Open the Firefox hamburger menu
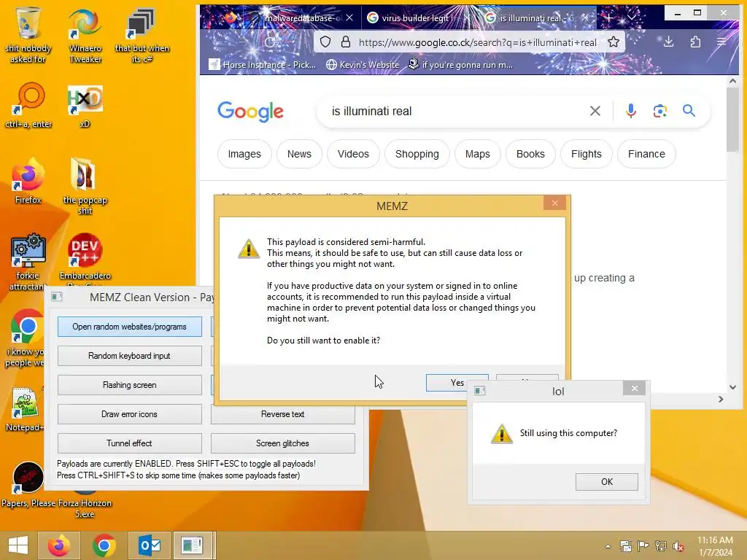Image resolution: width=747 pixels, height=560 pixels. [x=721, y=42]
